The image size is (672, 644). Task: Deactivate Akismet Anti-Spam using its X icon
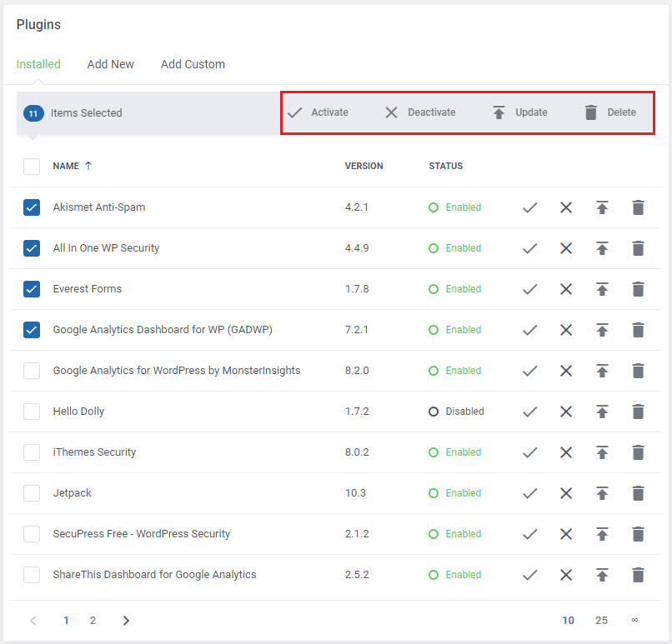point(566,207)
